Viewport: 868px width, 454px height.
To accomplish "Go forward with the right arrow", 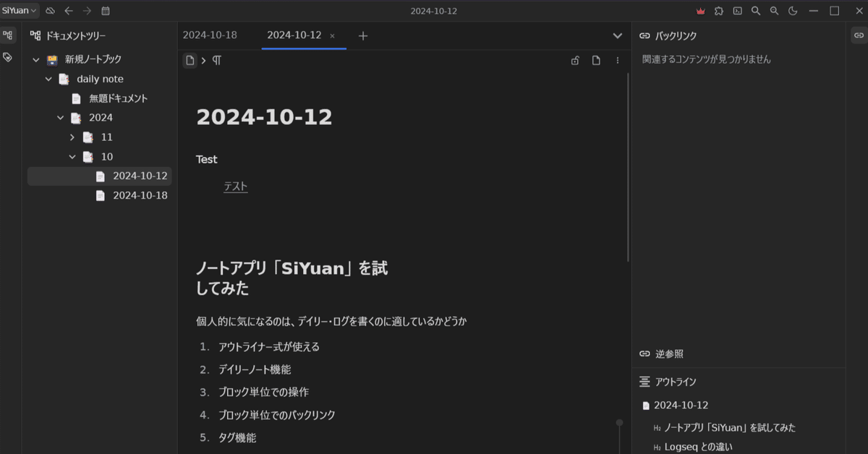I will click(x=87, y=11).
